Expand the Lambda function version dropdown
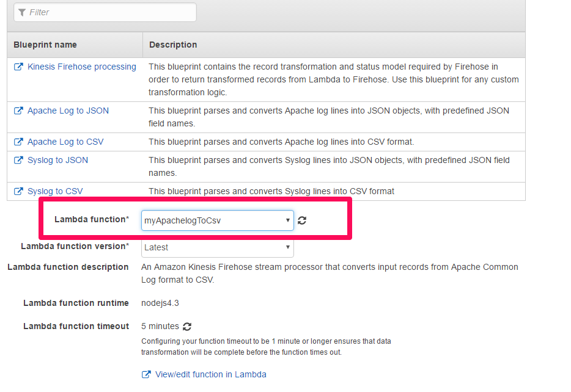Screen dimensions: 571x392 (x=217, y=247)
